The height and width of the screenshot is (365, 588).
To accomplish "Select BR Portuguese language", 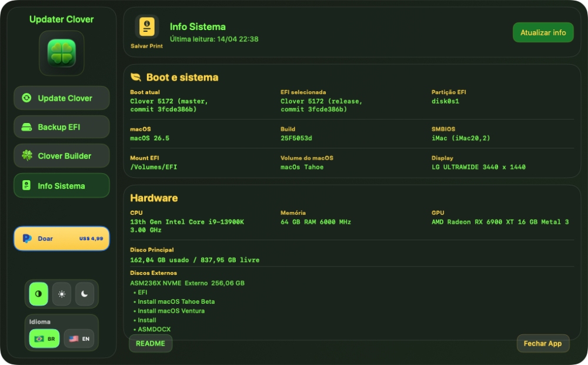I will pos(44,339).
